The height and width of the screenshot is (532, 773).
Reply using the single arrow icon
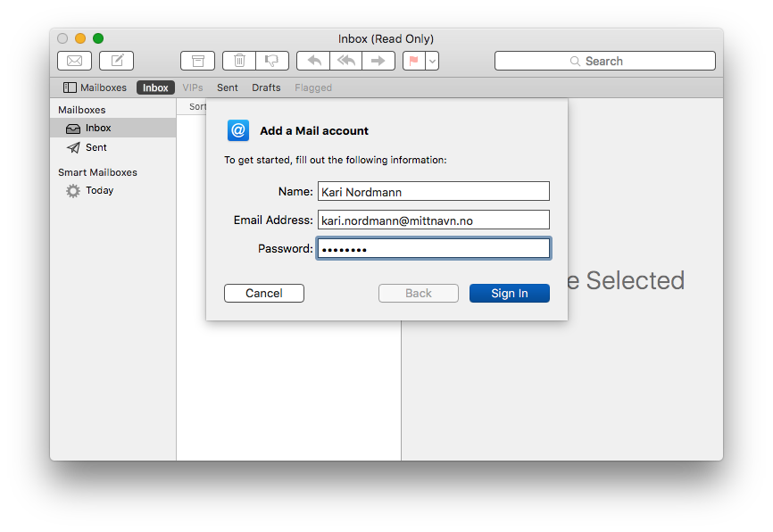pos(313,61)
